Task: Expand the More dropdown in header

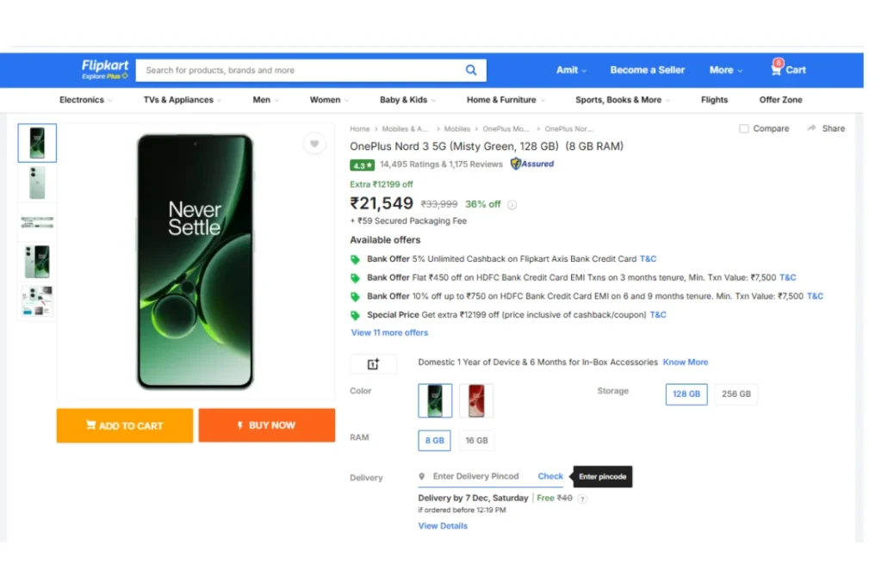Action: (725, 71)
